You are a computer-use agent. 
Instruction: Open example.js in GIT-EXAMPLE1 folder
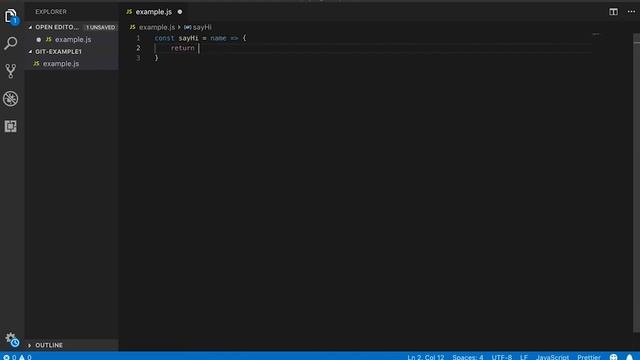coord(61,64)
